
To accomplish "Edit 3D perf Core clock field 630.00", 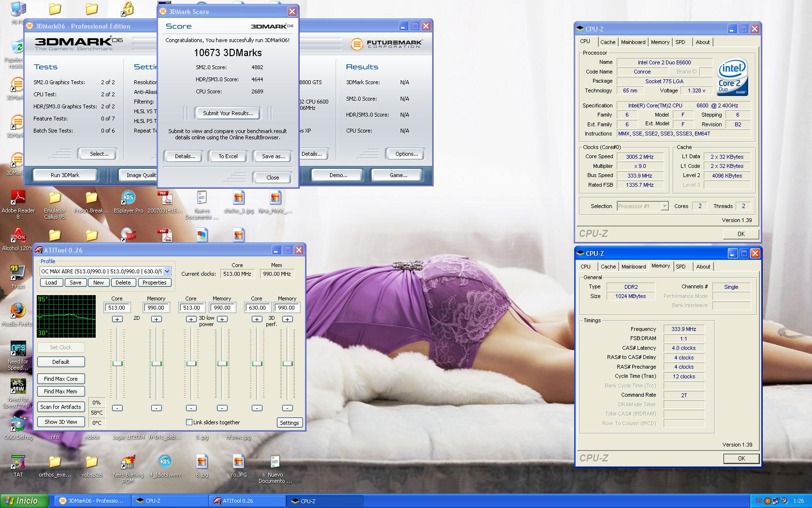I will 257,308.
